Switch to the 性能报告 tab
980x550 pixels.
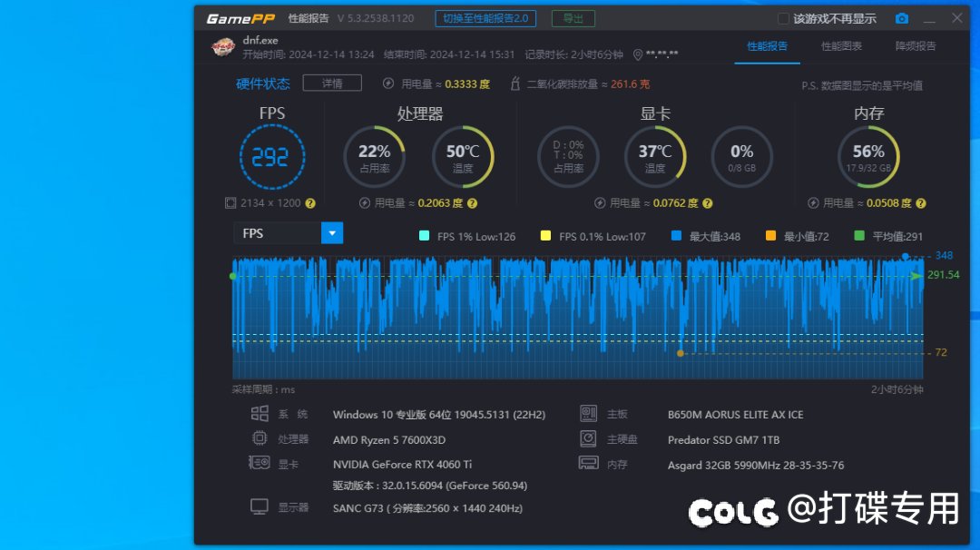[x=767, y=46]
